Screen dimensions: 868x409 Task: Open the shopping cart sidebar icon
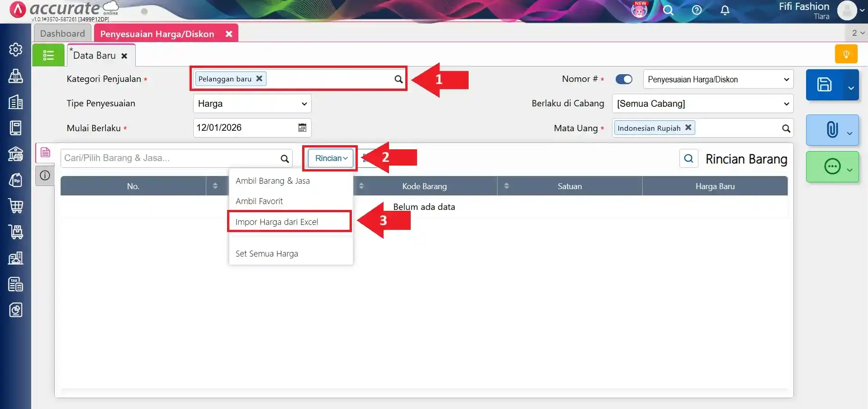16,206
